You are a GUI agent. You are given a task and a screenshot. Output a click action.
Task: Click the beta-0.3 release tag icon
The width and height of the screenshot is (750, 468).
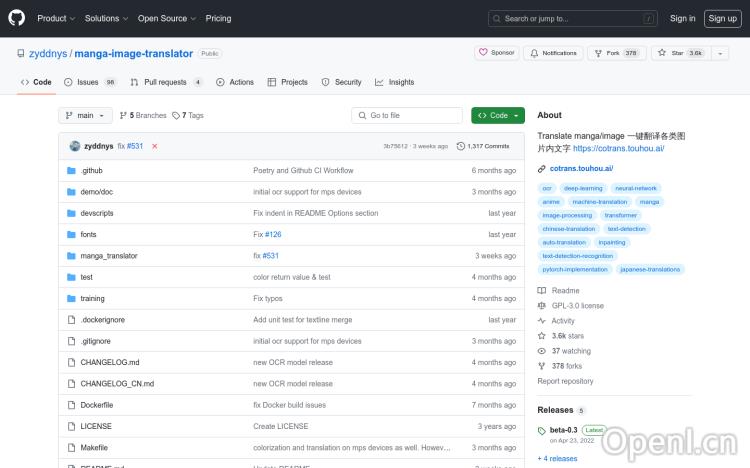[x=542, y=431]
